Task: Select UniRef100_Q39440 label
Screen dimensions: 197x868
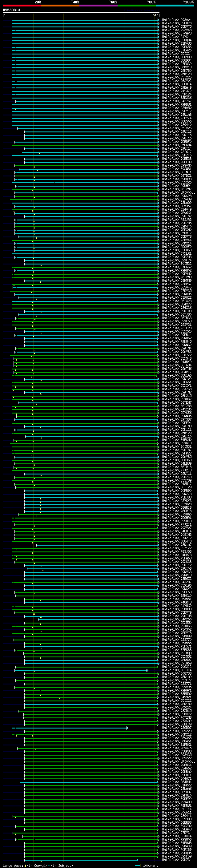Action: (x=177, y=125)
